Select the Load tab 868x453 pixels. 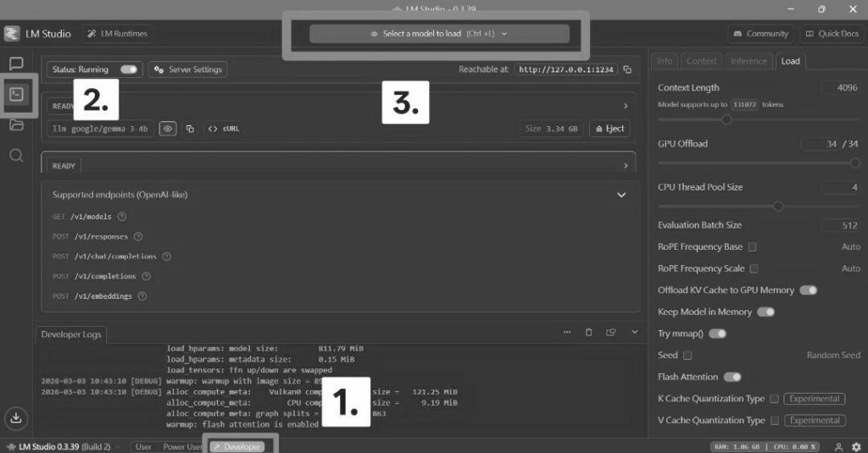[790, 62]
